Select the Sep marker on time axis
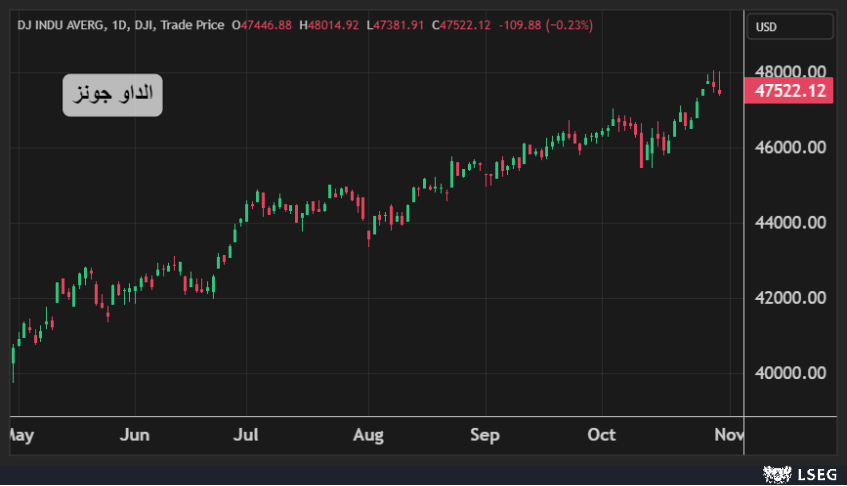847x486 pixels. 485,435
